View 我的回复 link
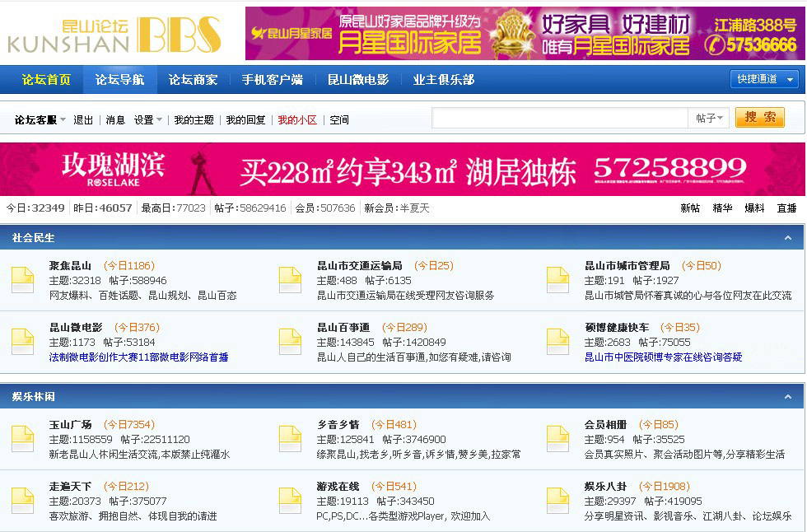This screenshot has height=532, width=807. tap(245, 120)
